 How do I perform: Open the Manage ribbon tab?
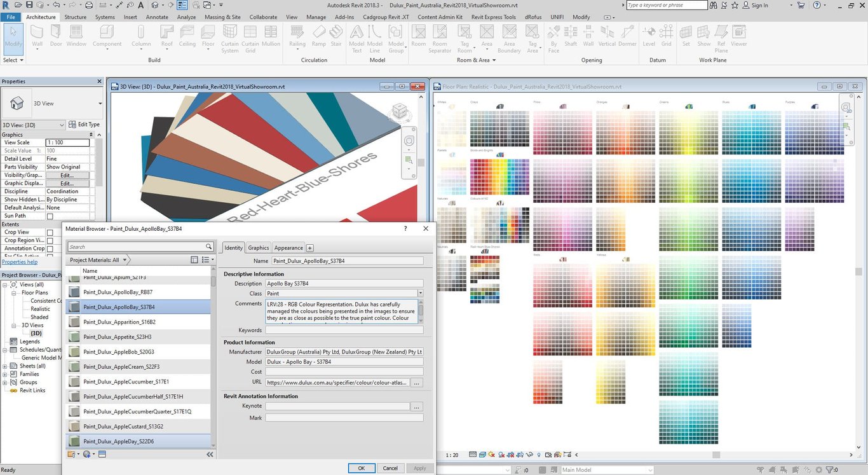point(316,17)
